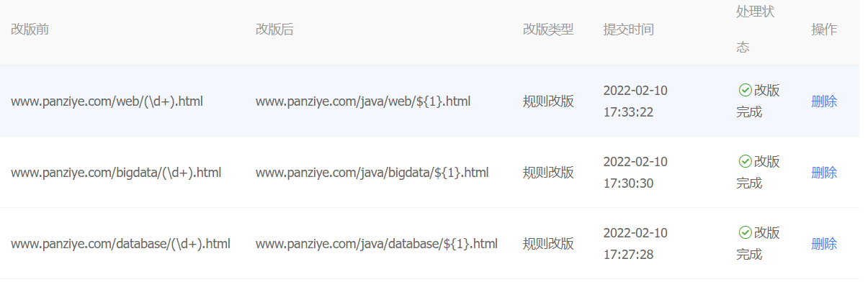Select the bigdata/(\d+).html source URL

click(116, 173)
